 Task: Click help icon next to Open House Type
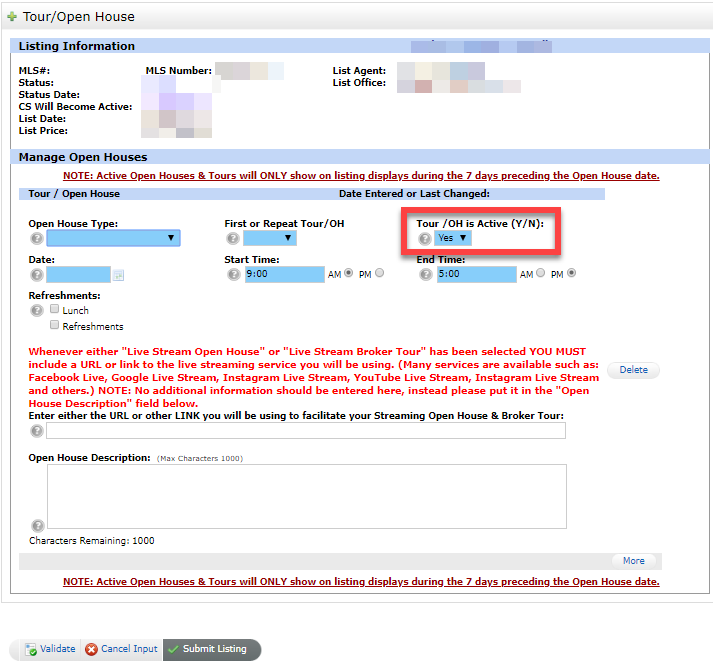click(37, 238)
